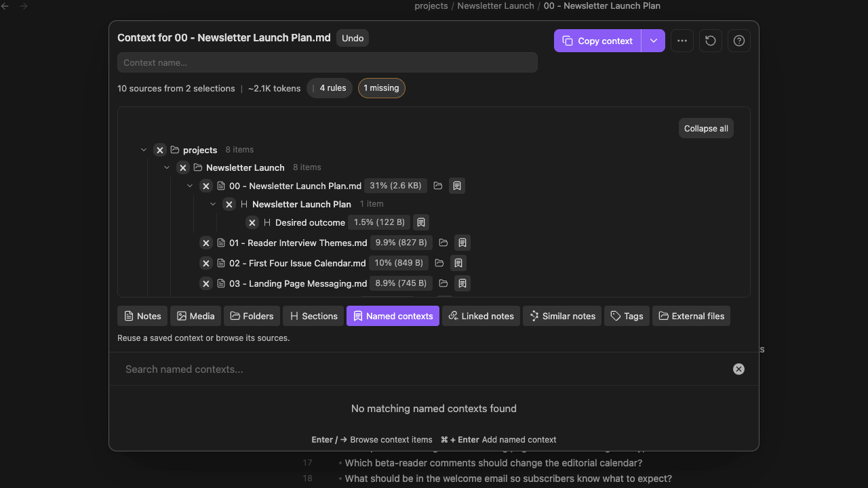868x488 pixels.
Task: Select the Named contexts tab
Action: tap(393, 316)
